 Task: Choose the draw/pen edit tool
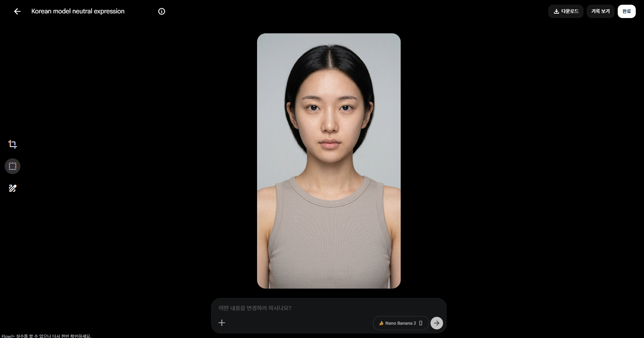point(13,188)
